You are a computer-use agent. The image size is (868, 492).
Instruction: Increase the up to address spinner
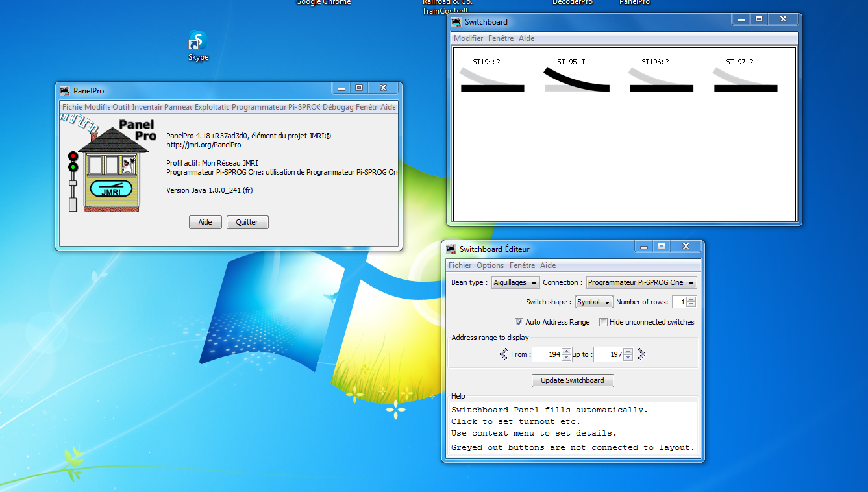click(628, 351)
